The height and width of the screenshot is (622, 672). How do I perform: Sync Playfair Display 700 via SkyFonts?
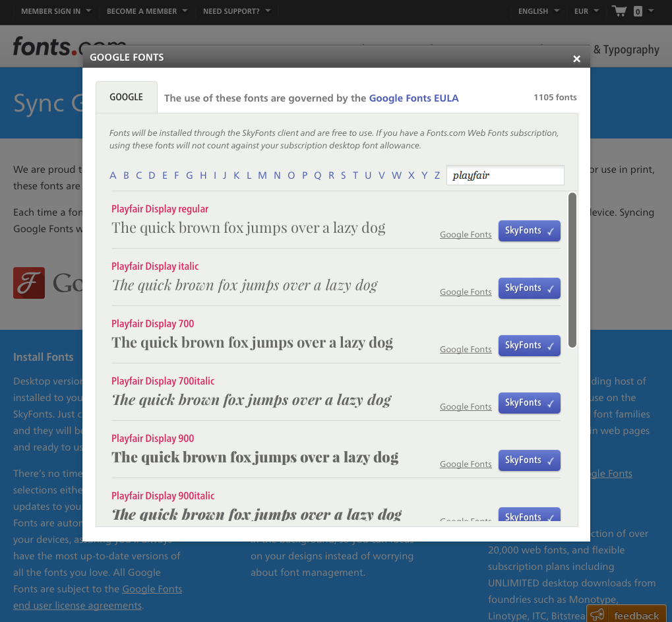[x=530, y=346]
